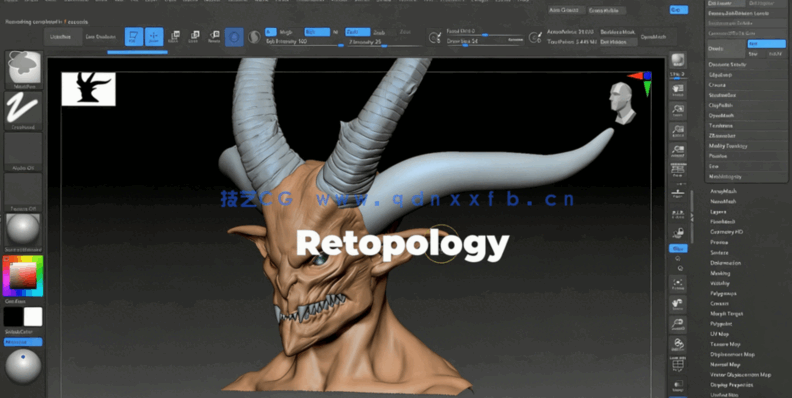The image size is (792, 398).
Task: Click the blue round Gizmo 3D icon
Action: pos(234,37)
